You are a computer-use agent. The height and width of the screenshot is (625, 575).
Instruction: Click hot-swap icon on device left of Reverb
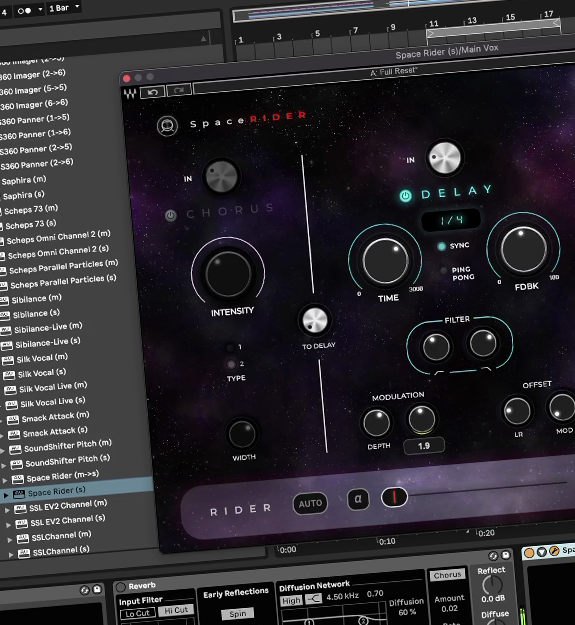(x=84, y=590)
